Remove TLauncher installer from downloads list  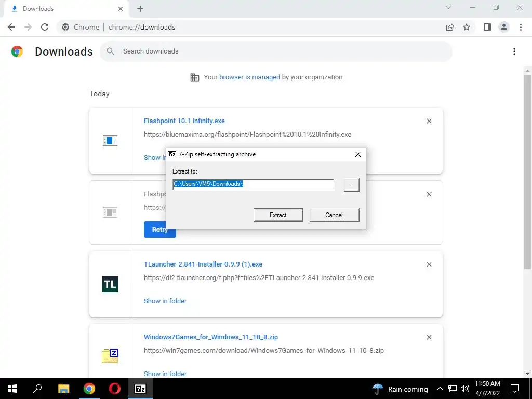click(429, 264)
